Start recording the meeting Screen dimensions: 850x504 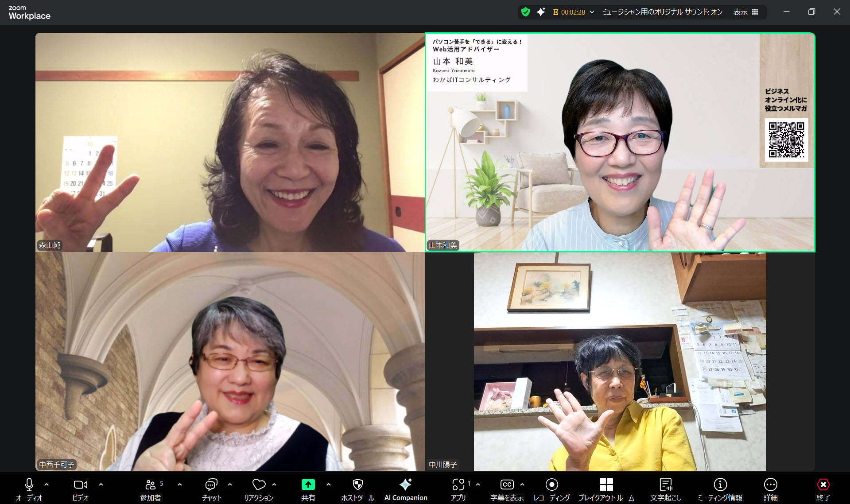(x=551, y=489)
